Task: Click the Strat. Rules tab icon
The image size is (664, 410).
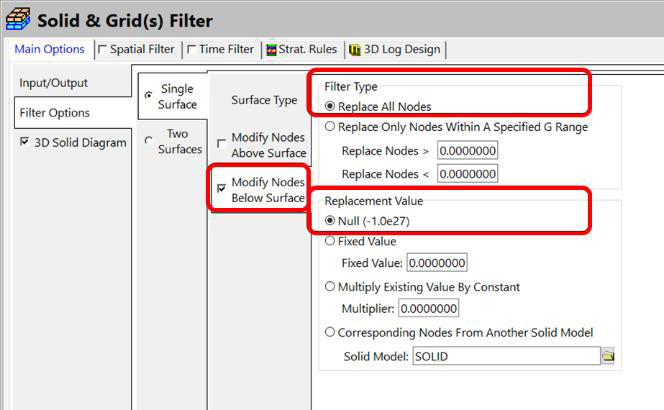Action: point(270,50)
